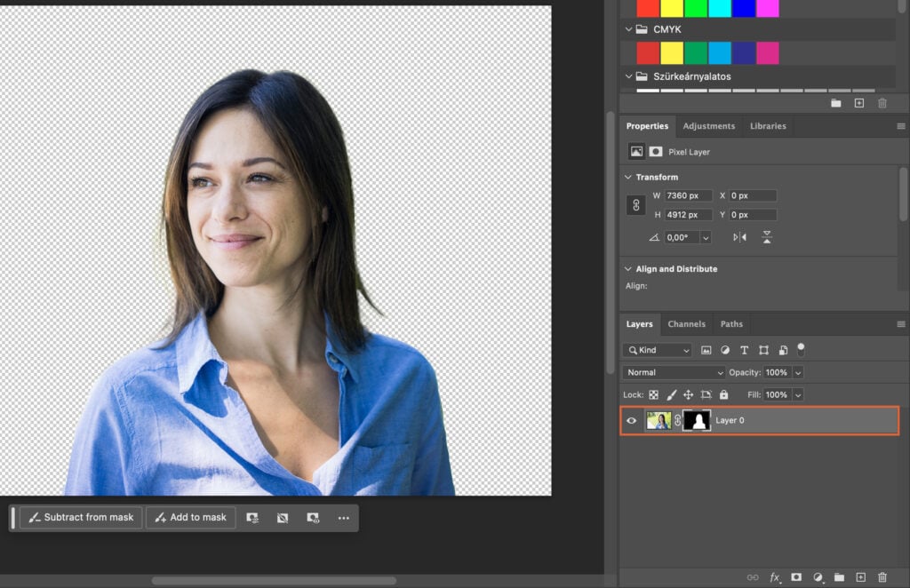Lock transparent pixels on Layer 0

click(654, 394)
